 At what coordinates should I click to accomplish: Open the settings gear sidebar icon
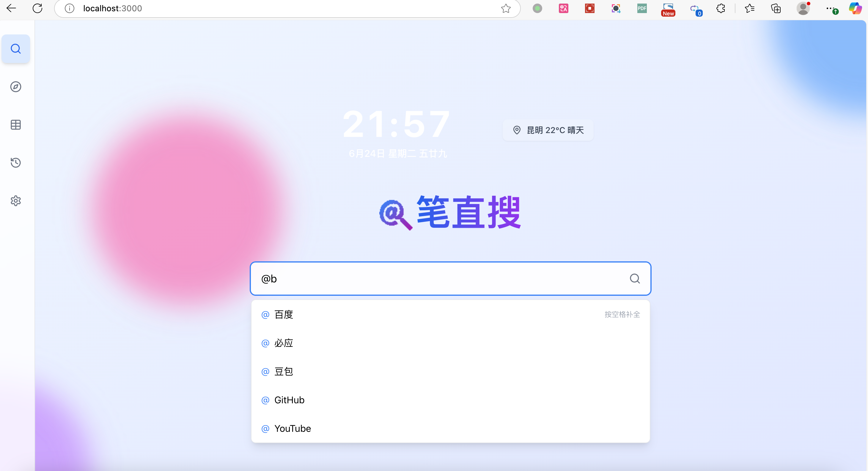[15, 201]
